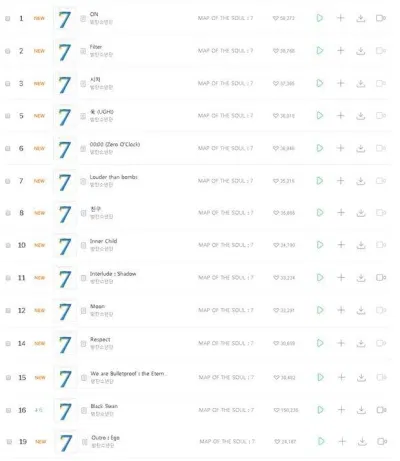
Task: Open music video for ON
Action: pyautogui.click(x=381, y=18)
